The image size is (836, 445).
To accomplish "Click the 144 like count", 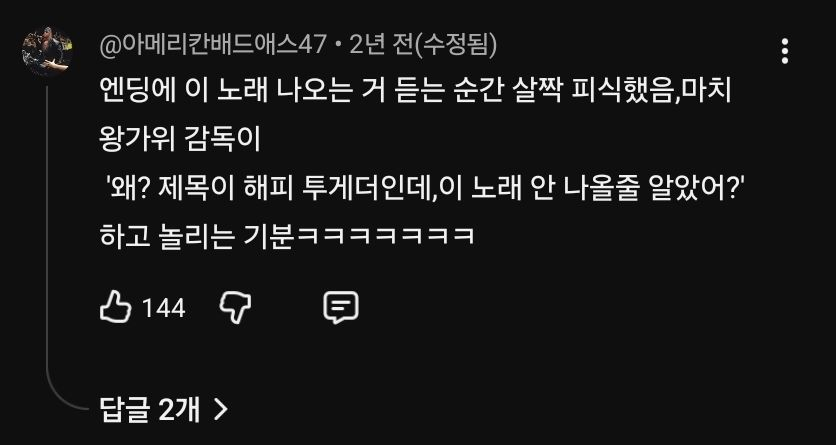I will click(164, 309).
